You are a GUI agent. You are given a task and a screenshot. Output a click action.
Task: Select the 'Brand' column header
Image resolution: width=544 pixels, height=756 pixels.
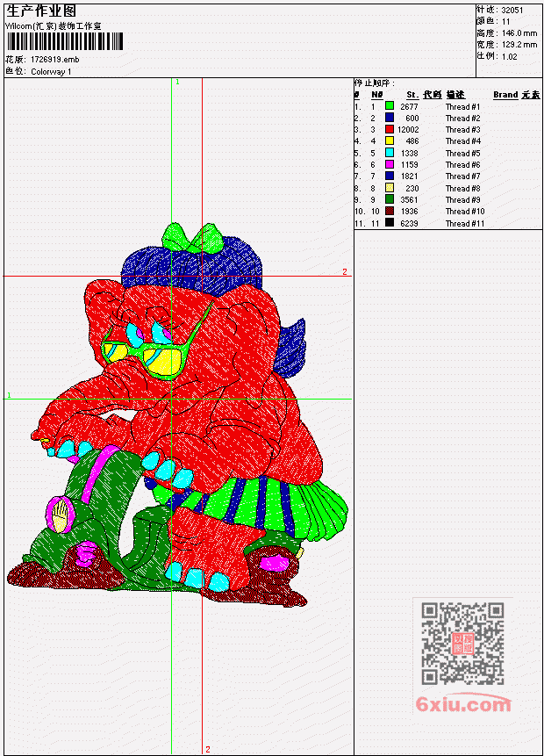[x=505, y=95]
